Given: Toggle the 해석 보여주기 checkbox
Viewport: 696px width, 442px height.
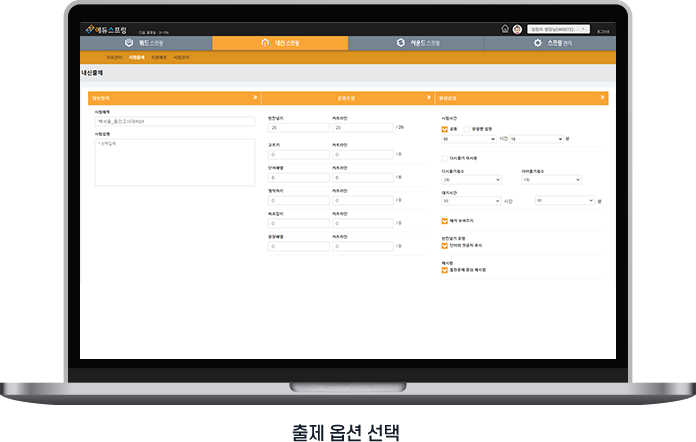Looking at the screenshot, I should coord(444,221).
